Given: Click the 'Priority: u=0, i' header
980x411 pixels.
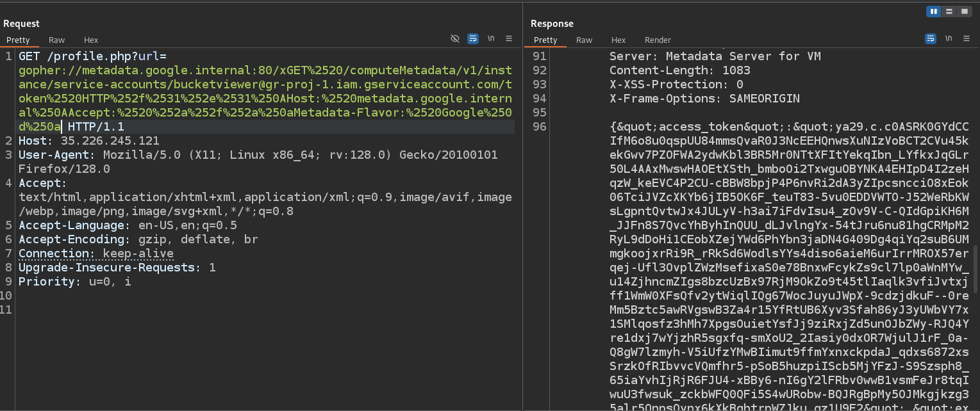Looking at the screenshot, I should [x=75, y=282].
